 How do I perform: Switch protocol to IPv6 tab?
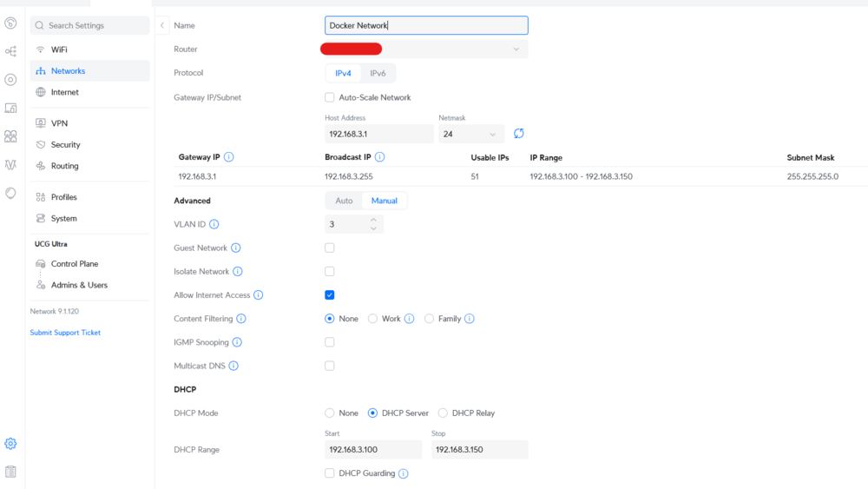point(378,73)
